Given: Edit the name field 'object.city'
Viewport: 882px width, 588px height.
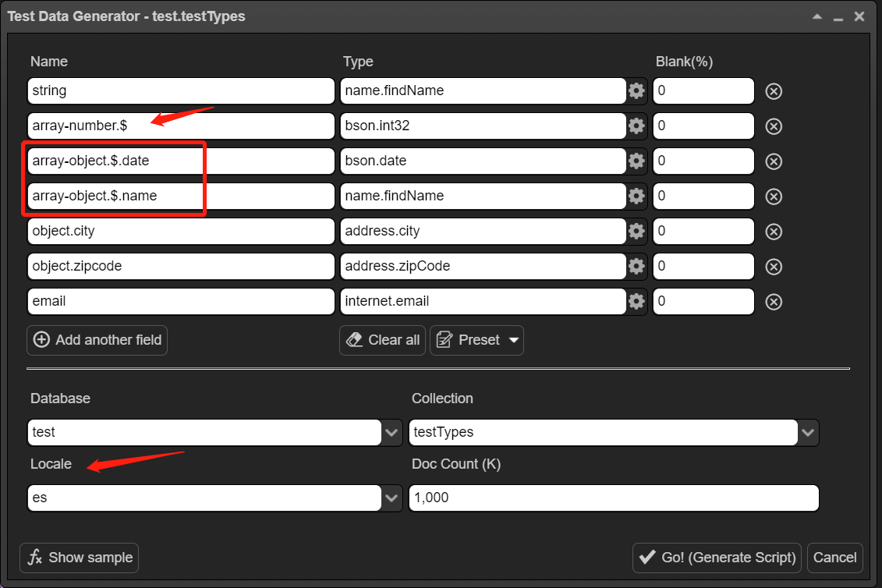Looking at the screenshot, I should pos(181,231).
